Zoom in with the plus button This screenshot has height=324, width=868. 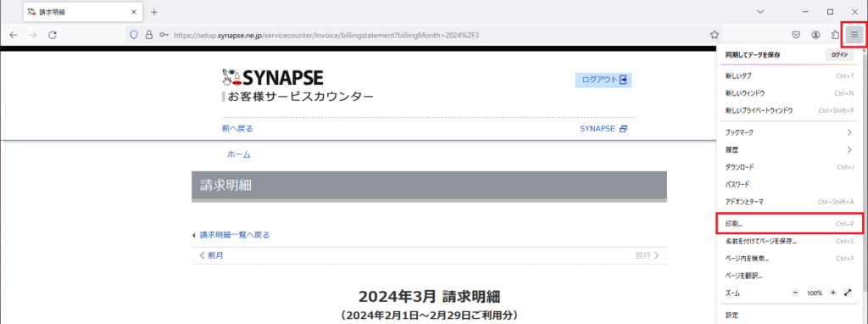pyautogui.click(x=832, y=293)
